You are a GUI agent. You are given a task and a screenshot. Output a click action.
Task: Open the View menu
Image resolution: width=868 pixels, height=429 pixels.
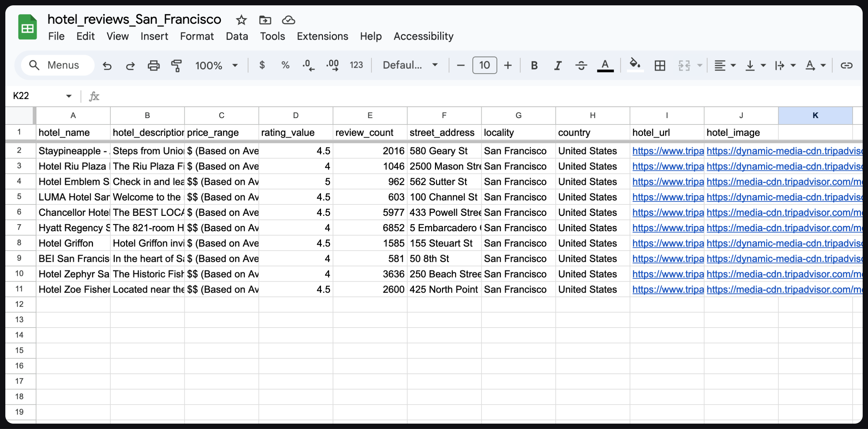118,36
